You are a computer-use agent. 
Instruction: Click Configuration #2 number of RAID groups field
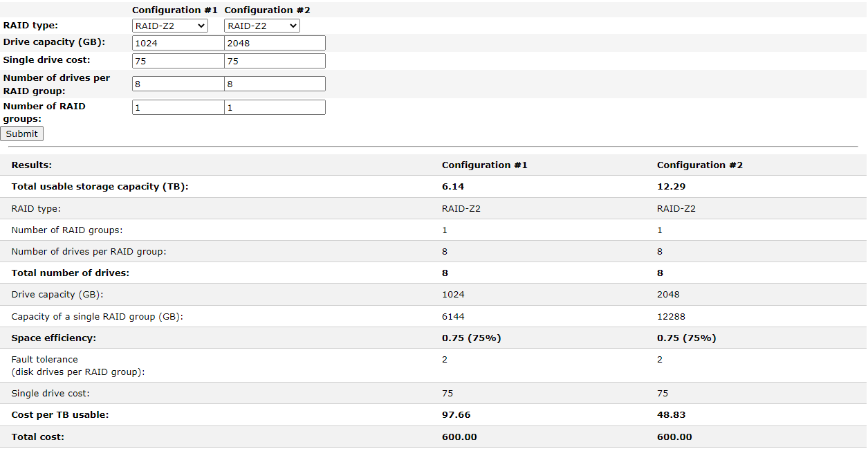pyautogui.click(x=275, y=107)
